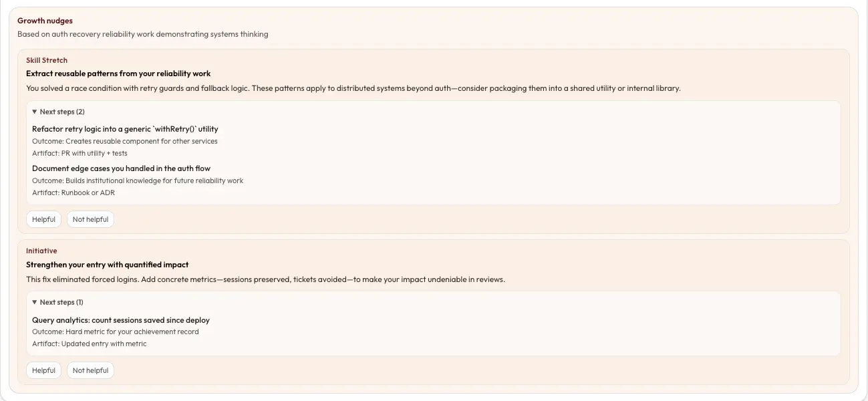Click the Artifact: Runbook or ADR line
This screenshot has height=401, width=868.
coord(74,193)
